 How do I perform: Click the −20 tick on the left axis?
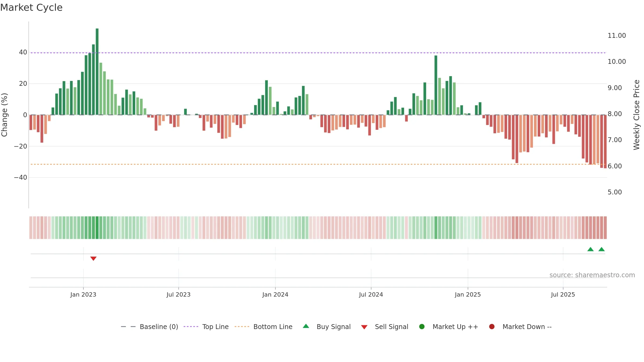[21, 146]
